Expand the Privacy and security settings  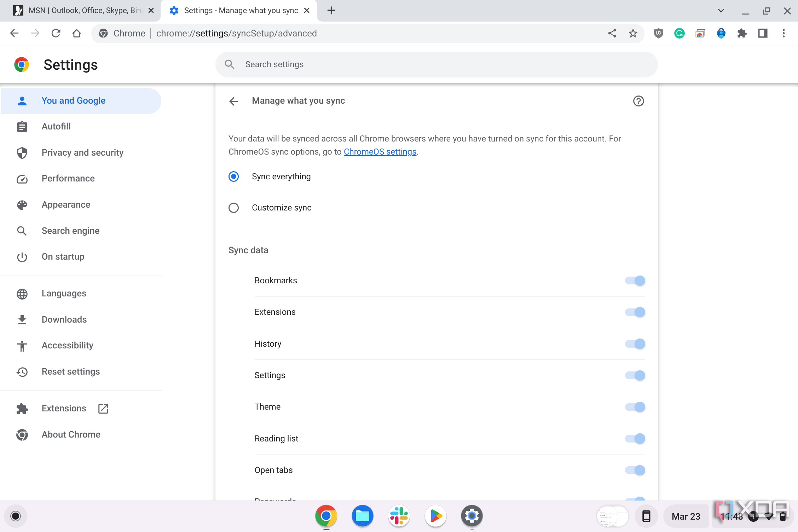pyautogui.click(x=82, y=152)
